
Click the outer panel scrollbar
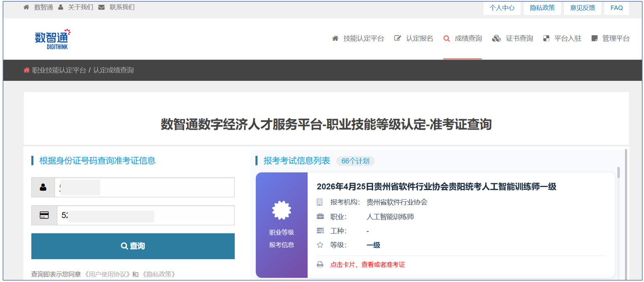coord(626,214)
